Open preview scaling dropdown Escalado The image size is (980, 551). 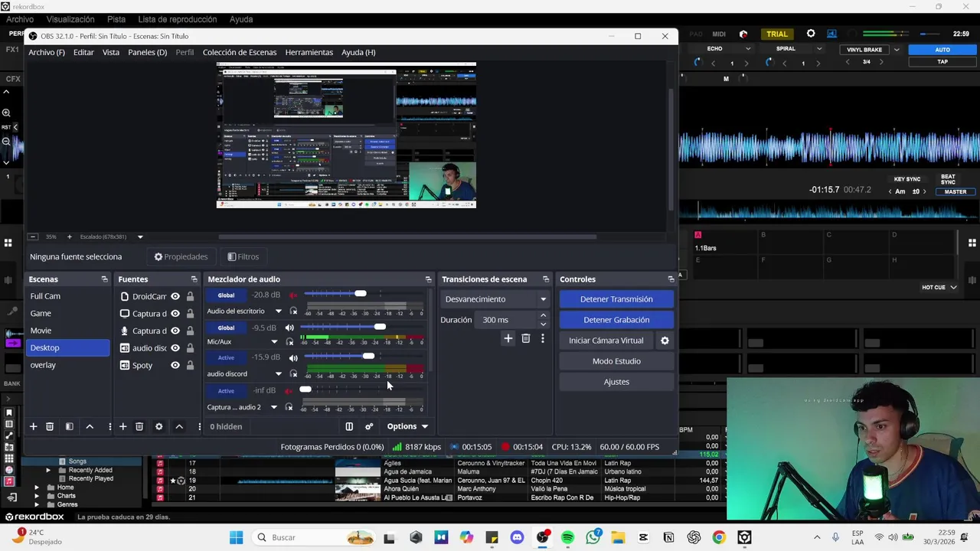click(140, 236)
